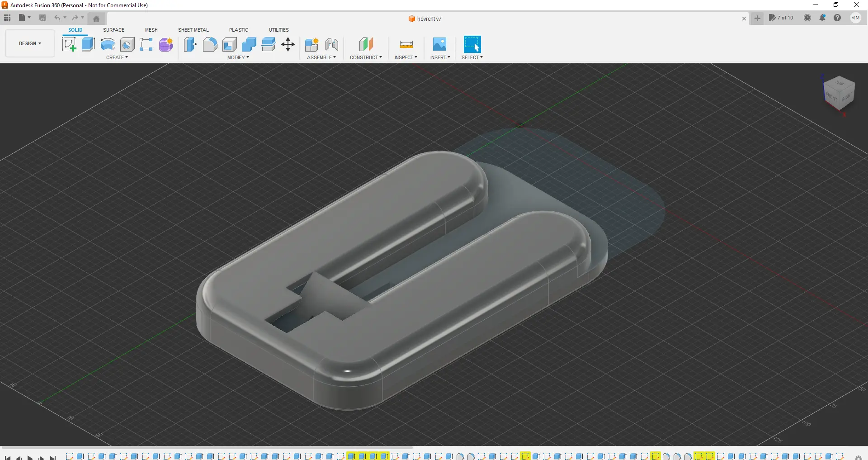Switch to the SHEET METAL tab
Screen dimensions: 868x460
(193, 30)
